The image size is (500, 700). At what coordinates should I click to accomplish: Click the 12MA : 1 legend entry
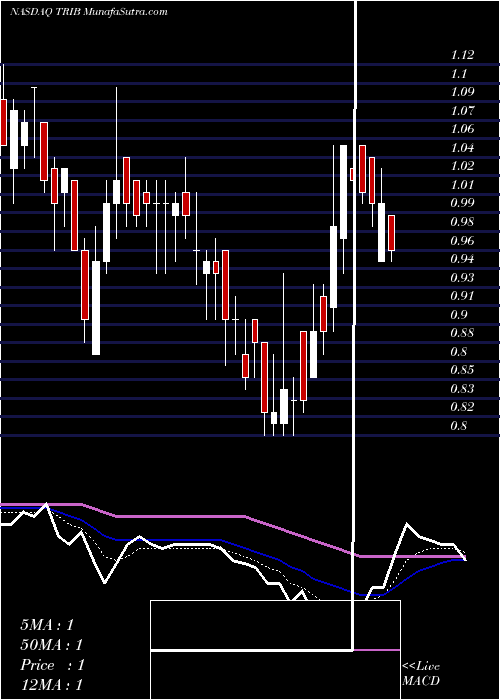coord(51,685)
